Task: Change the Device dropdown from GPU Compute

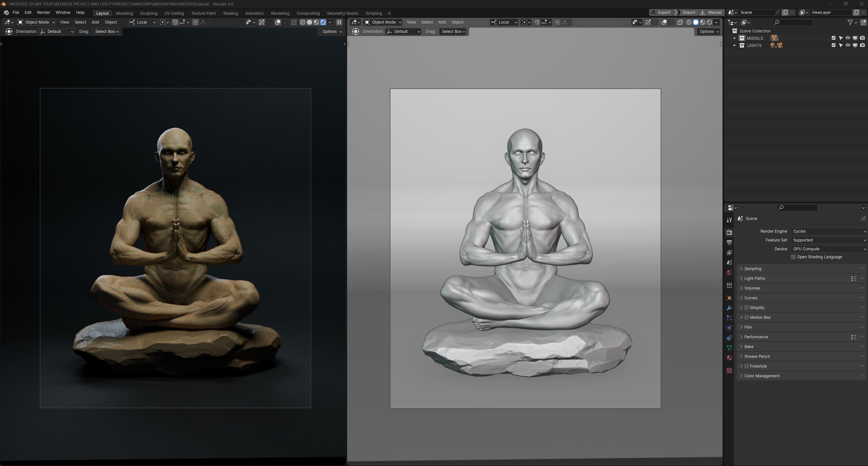Action: (828, 249)
